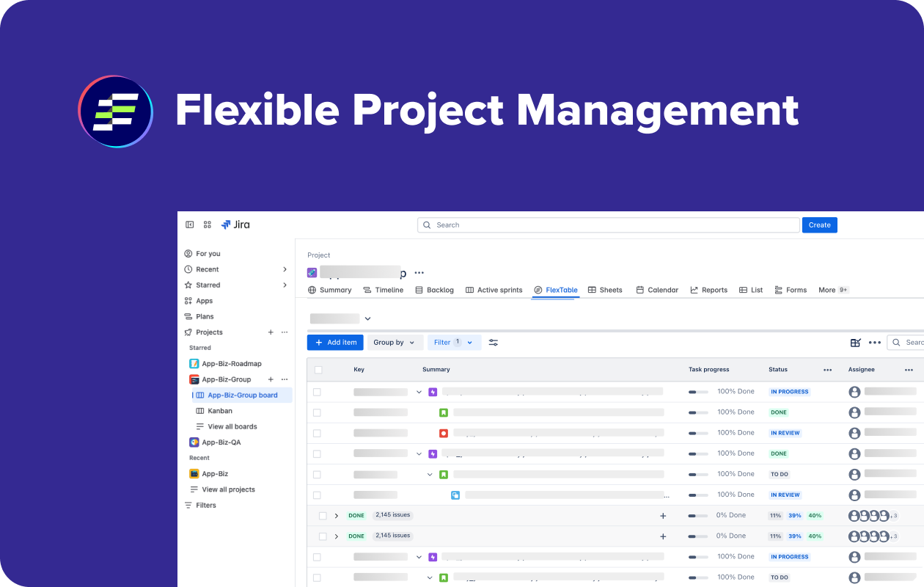
Task: Switch to the Timeline tab
Action: click(x=383, y=290)
